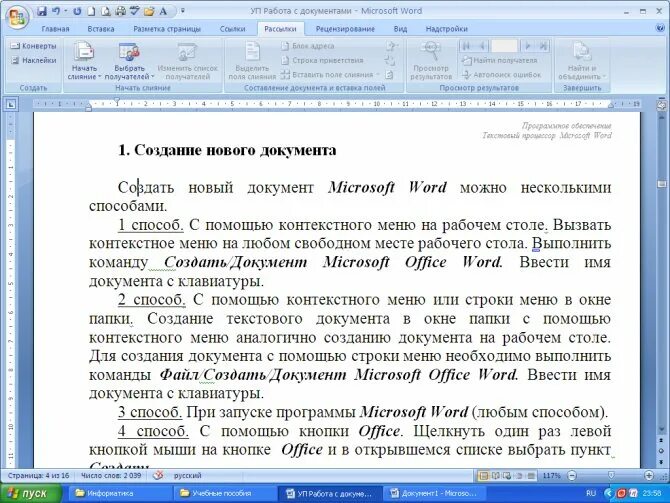This screenshot has width=670, height=503.
Task: Click Изменить список получателей button
Action: click(188, 61)
